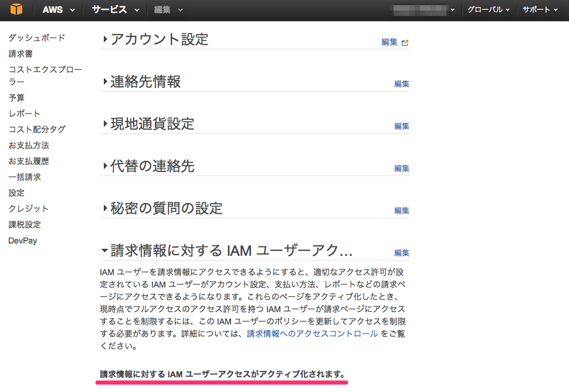Collapse the 請求情報に対する IAM ユーザーアク section
The image size is (569, 392).
[x=227, y=251]
